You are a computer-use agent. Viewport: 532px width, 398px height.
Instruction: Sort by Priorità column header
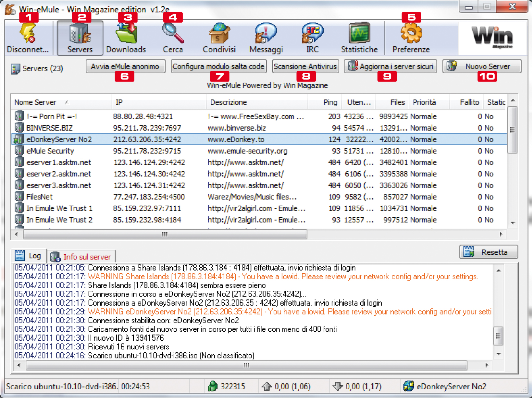coord(429,102)
